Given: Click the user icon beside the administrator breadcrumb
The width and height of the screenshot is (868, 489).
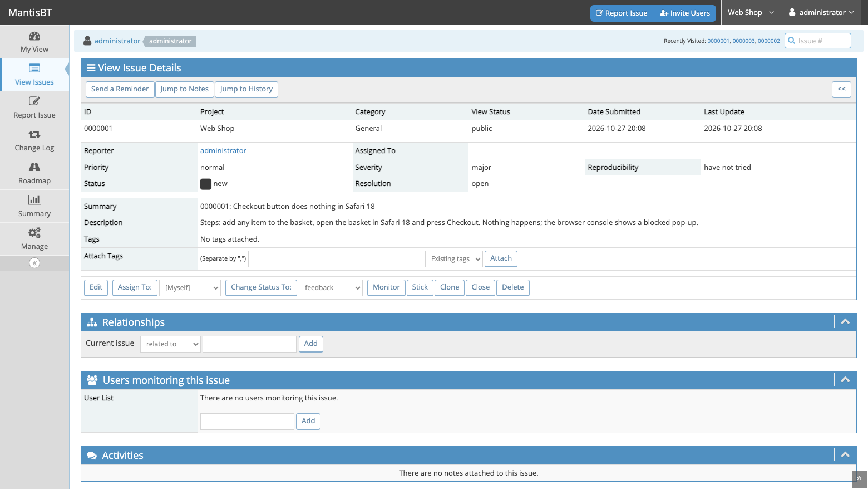Looking at the screenshot, I should (87, 41).
